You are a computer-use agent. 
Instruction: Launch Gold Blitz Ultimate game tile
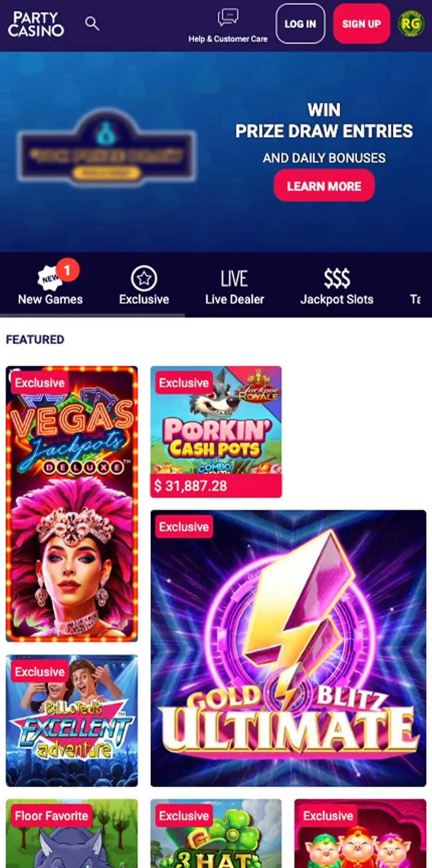coord(288,648)
